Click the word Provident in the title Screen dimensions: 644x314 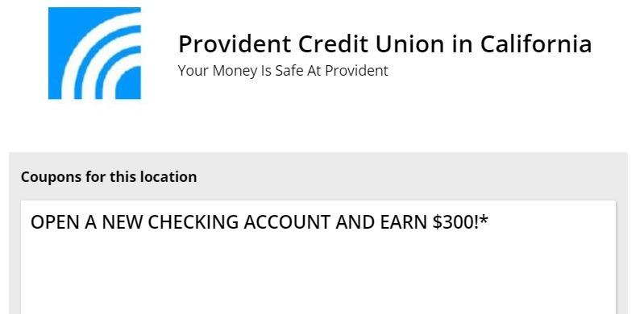pos(235,44)
